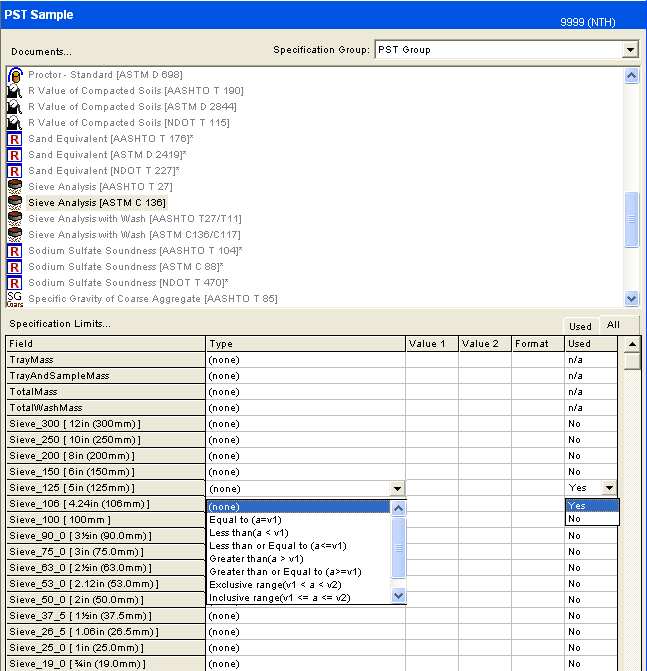Click the Sand Equivalent AASHTO T 176 icon
The image size is (647, 671).
point(15,139)
